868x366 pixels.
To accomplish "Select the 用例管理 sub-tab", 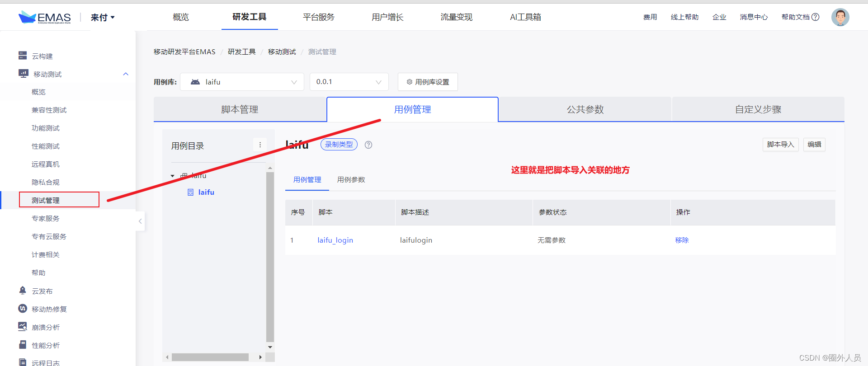I will 307,180.
